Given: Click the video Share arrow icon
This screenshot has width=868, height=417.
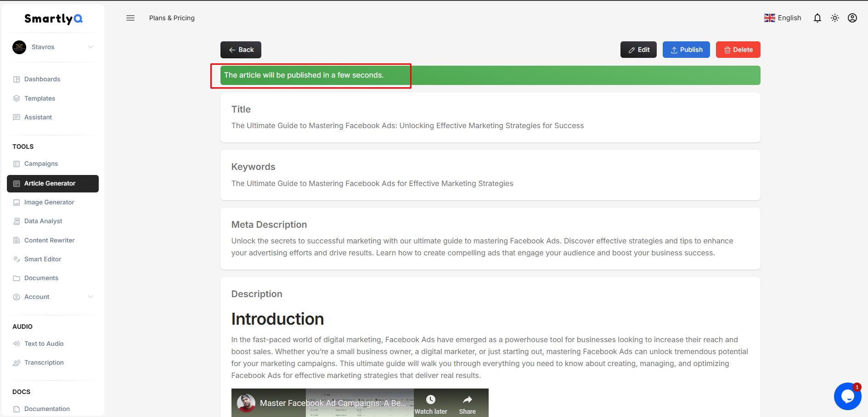Looking at the screenshot, I should (468, 400).
